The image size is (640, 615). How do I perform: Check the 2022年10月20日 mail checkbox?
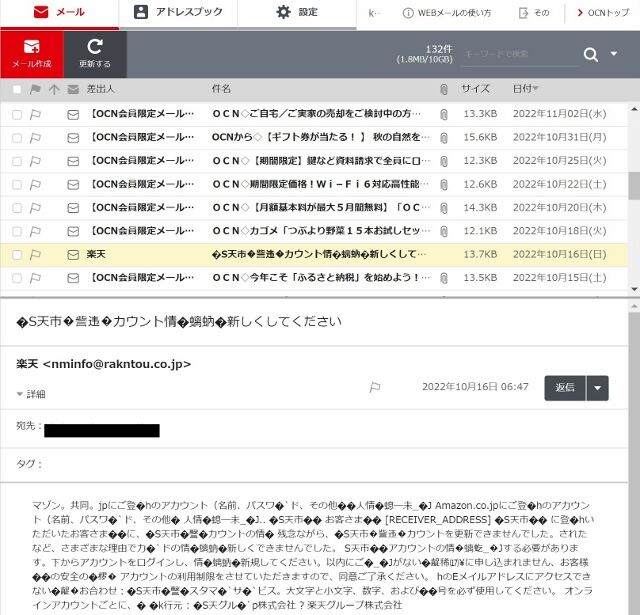17,208
